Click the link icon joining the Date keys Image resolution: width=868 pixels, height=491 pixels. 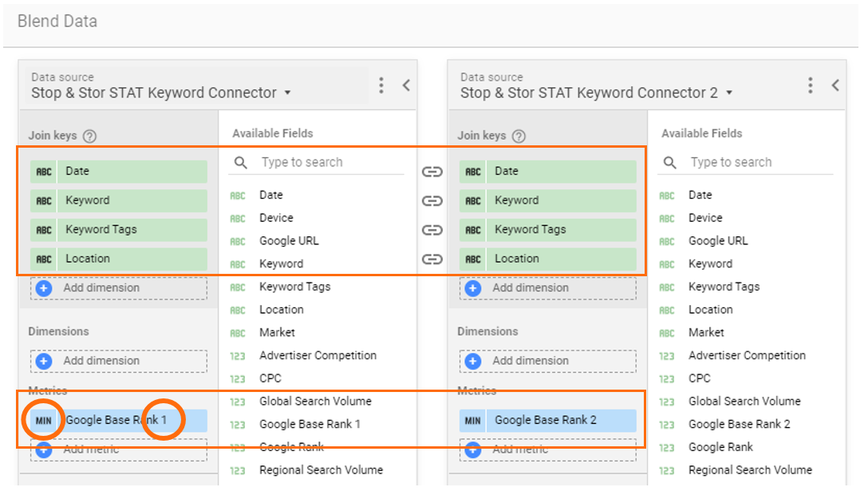432,172
